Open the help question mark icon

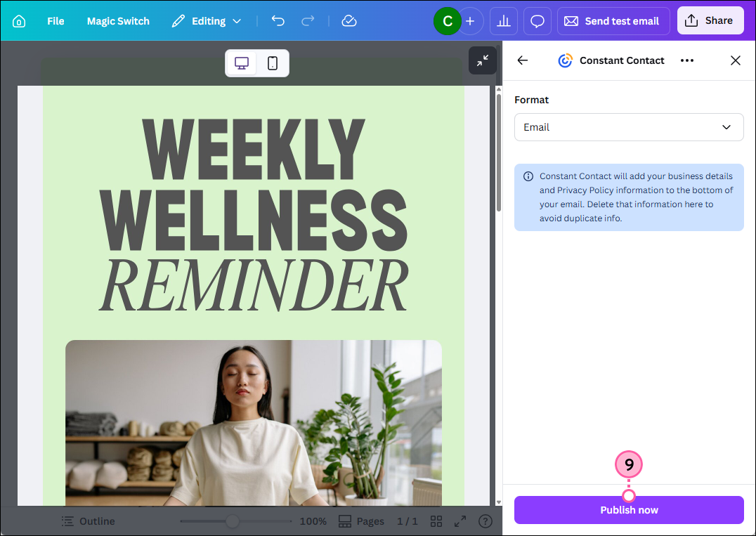(x=485, y=521)
